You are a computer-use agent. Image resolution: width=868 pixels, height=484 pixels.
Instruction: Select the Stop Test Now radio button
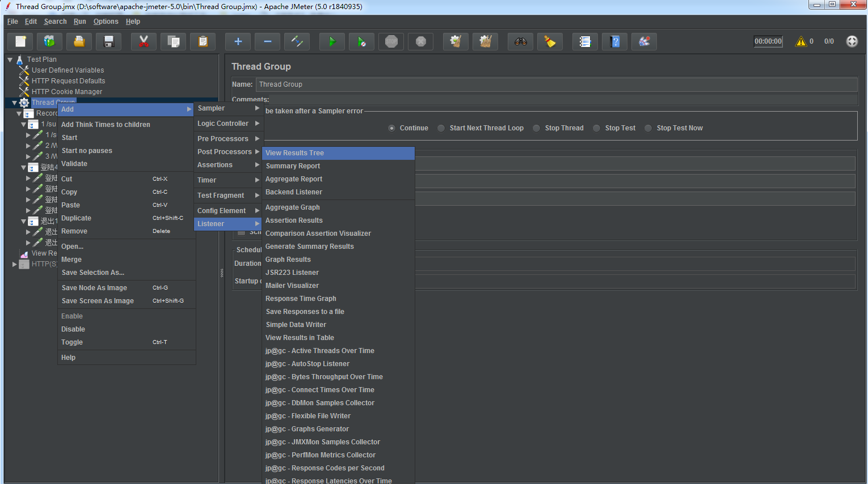pyautogui.click(x=648, y=128)
